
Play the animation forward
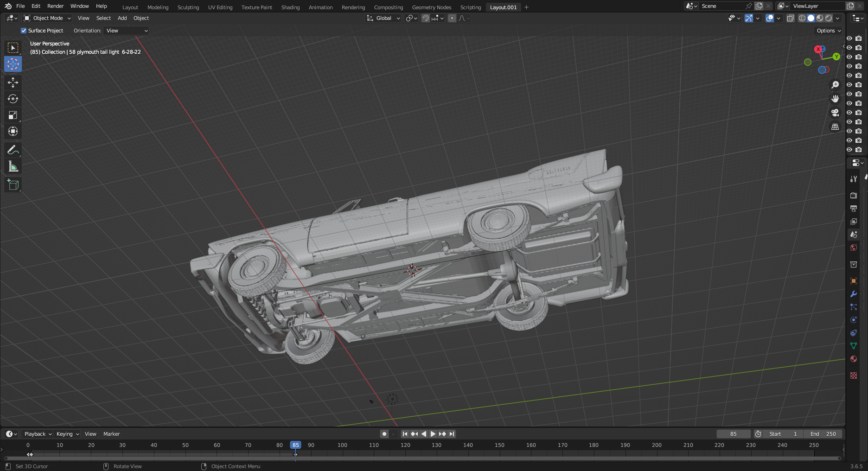click(x=433, y=434)
